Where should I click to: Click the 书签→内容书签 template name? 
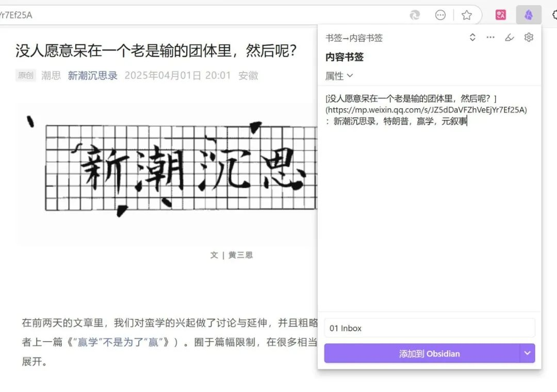click(x=354, y=38)
